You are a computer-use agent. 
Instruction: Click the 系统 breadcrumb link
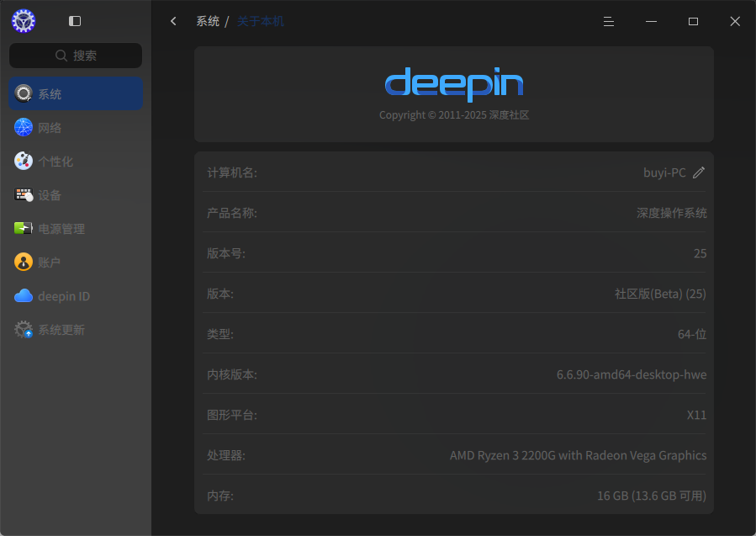tap(208, 21)
